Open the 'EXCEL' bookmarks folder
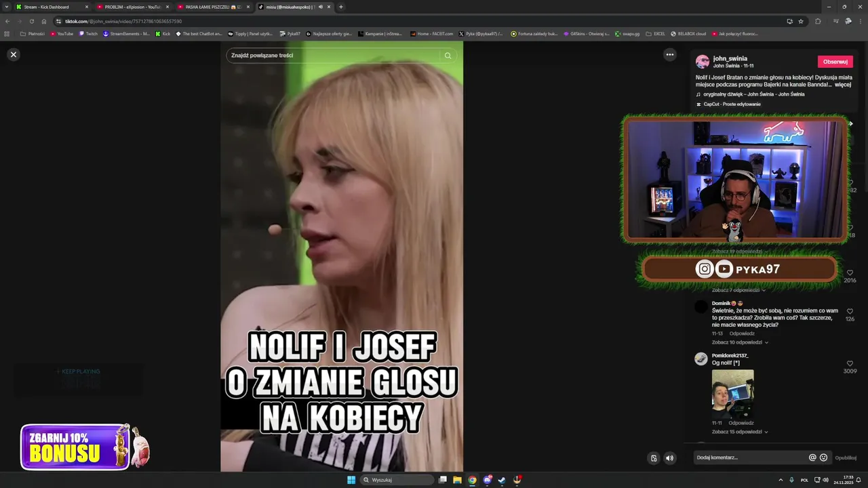Viewport: 868px width, 488px height. (655, 33)
